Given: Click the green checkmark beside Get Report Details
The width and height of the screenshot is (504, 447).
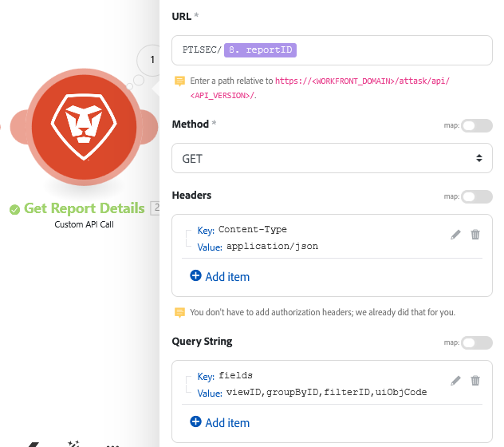Looking at the screenshot, I should (x=14, y=209).
